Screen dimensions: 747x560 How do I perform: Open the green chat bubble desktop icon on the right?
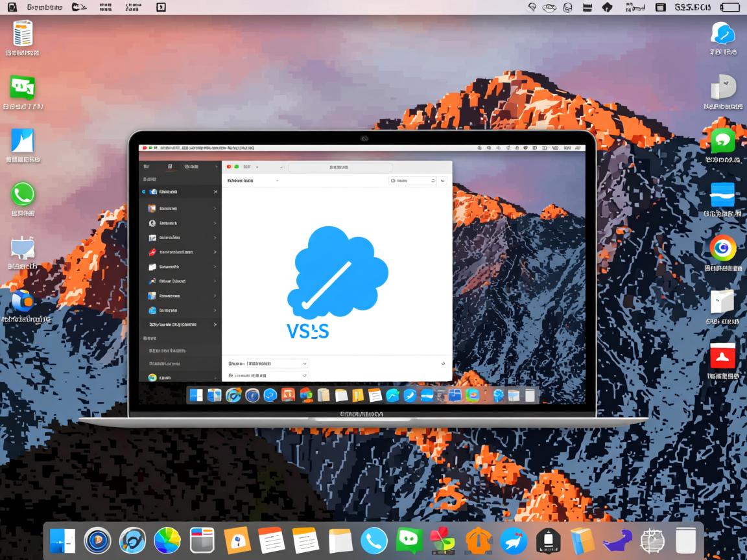(722, 141)
